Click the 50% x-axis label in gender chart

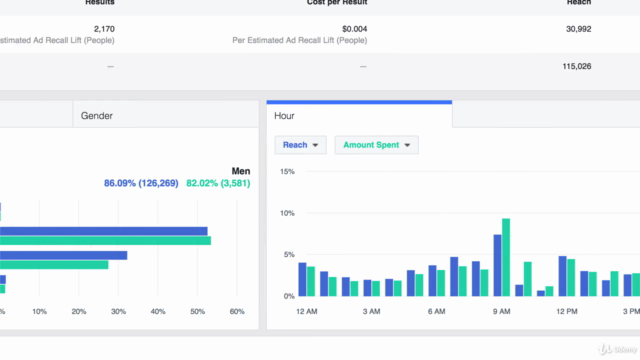point(198,311)
